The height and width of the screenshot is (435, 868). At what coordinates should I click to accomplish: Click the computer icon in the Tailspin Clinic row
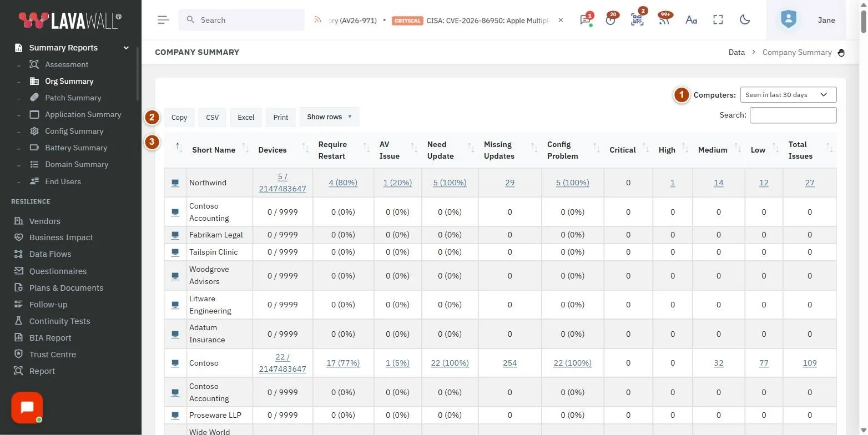pyautogui.click(x=175, y=252)
